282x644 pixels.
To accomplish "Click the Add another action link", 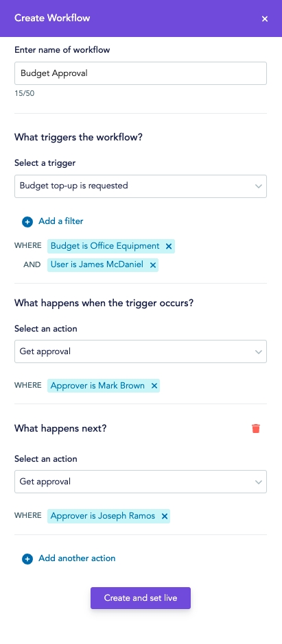I will tap(77, 558).
